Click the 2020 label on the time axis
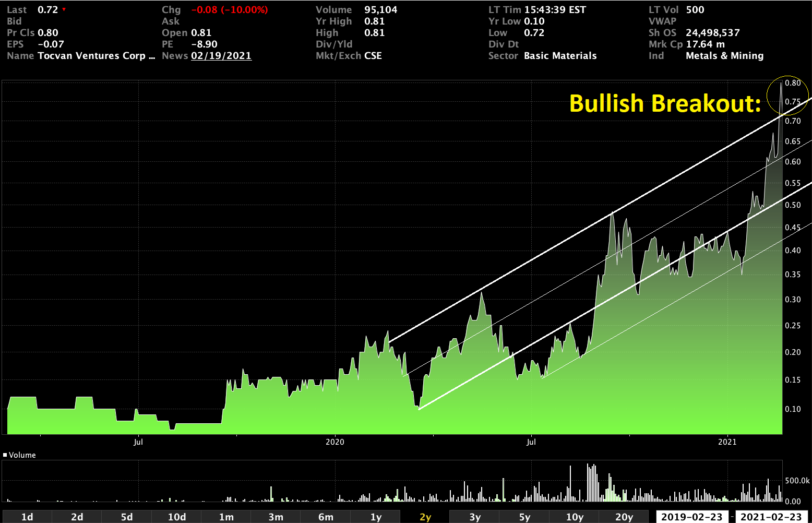 tap(335, 442)
